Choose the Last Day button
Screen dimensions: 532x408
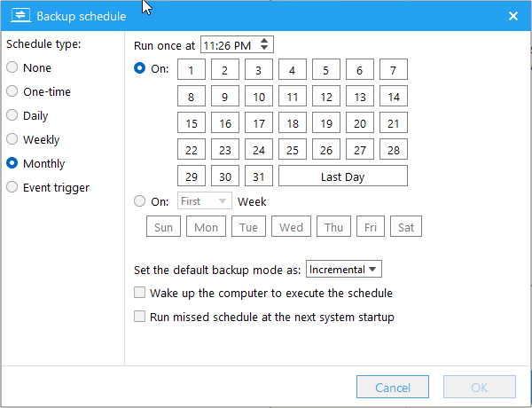[342, 177]
